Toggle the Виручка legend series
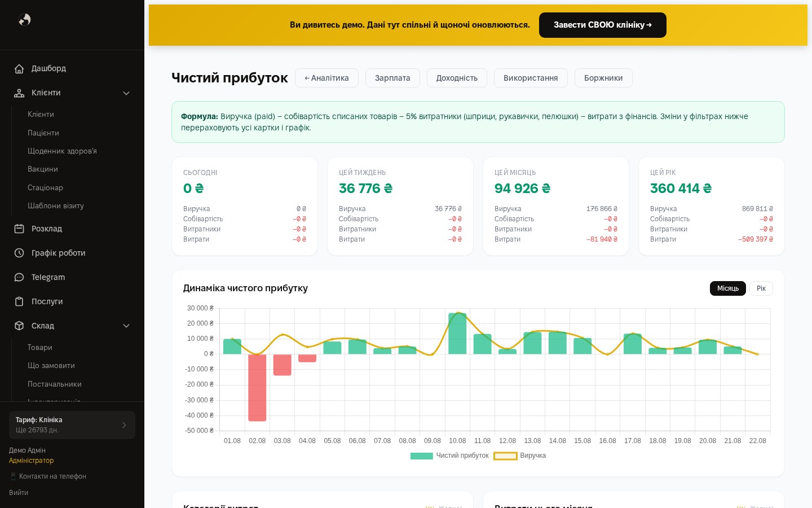Screen dimensions: 812x508 point(520,456)
